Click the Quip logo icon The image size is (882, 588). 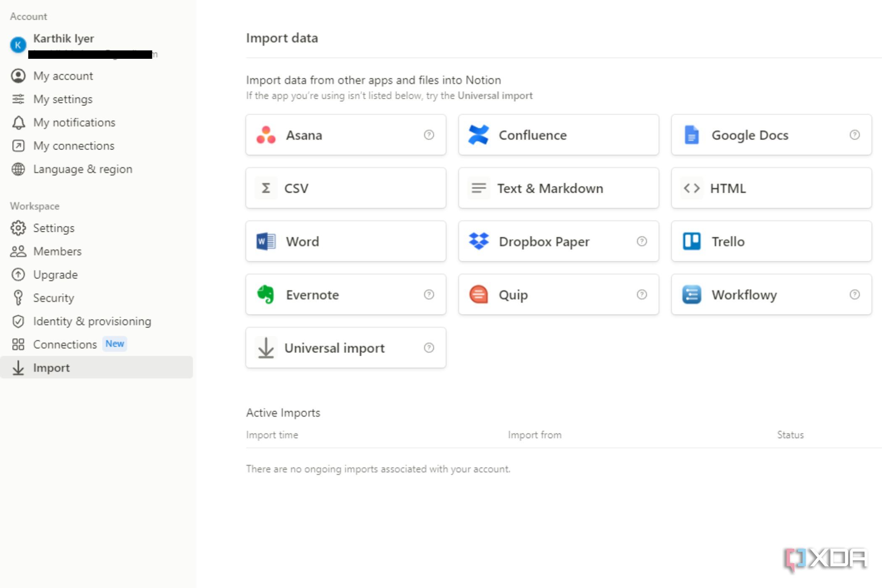tap(479, 294)
